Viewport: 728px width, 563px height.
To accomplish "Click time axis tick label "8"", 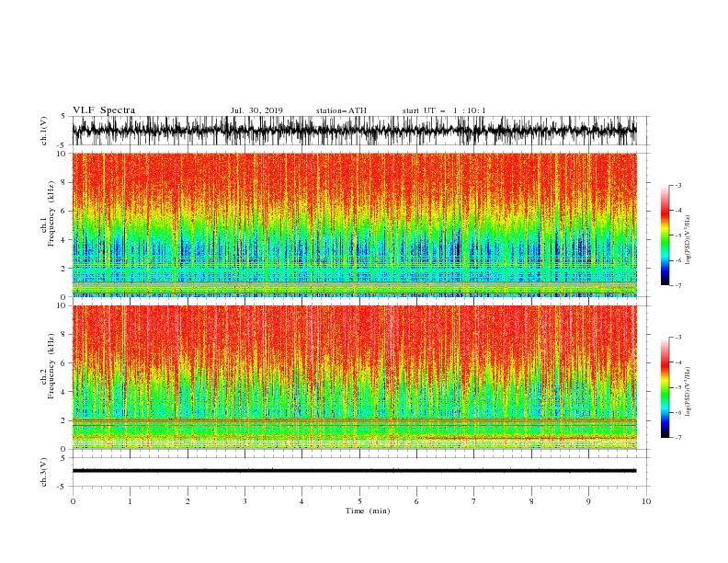I will tap(531, 501).
